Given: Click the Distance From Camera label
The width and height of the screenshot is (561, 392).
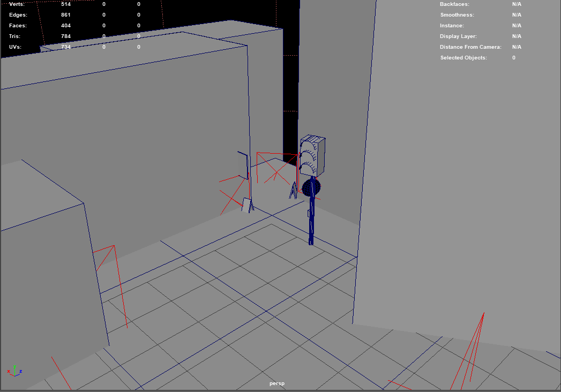Looking at the screenshot, I should tap(470, 47).
